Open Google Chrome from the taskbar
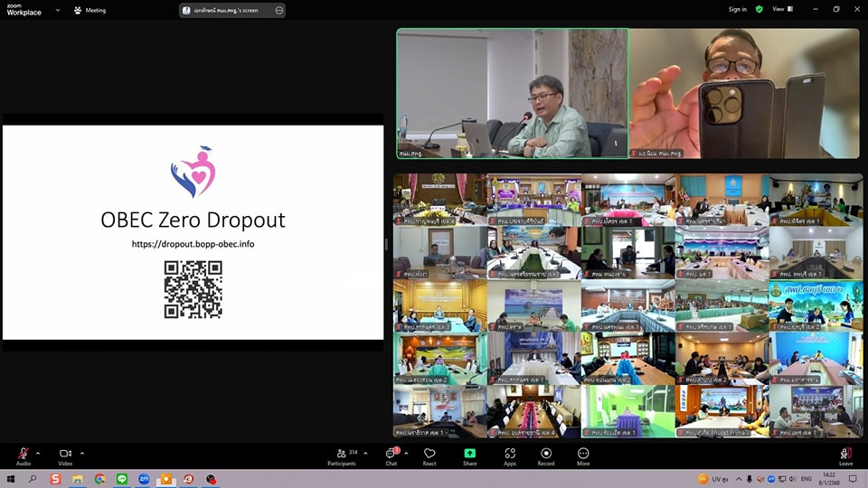This screenshot has height=488, width=868. (x=99, y=479)
